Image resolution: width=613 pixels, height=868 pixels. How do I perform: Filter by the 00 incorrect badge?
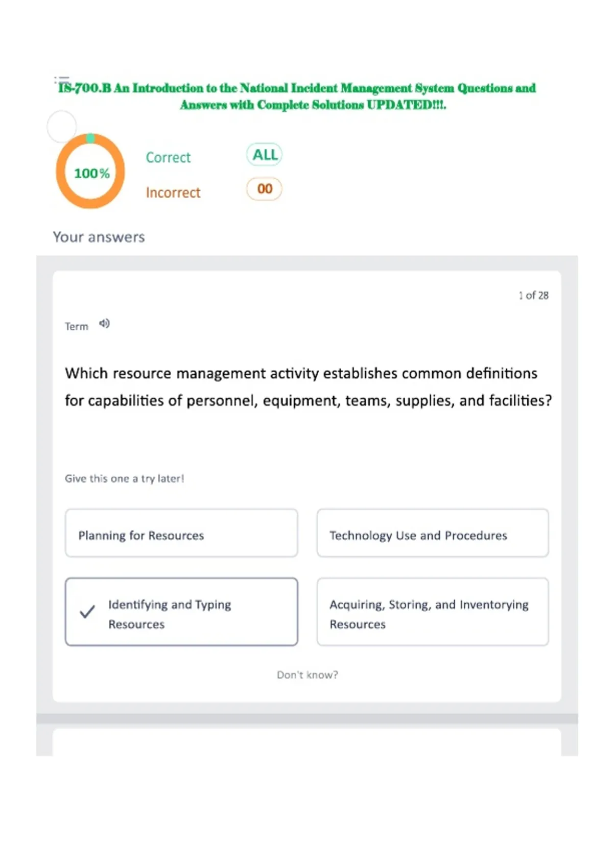pos(265,189)
